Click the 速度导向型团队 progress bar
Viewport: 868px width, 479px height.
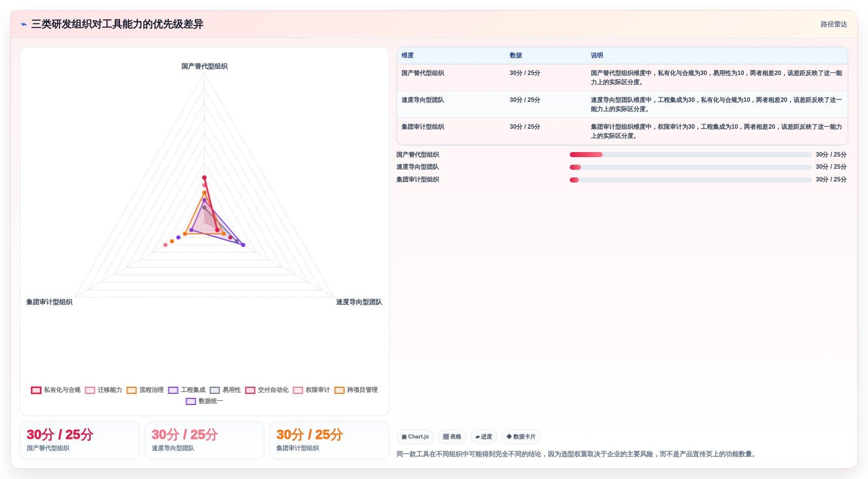[x=690, y=167]
